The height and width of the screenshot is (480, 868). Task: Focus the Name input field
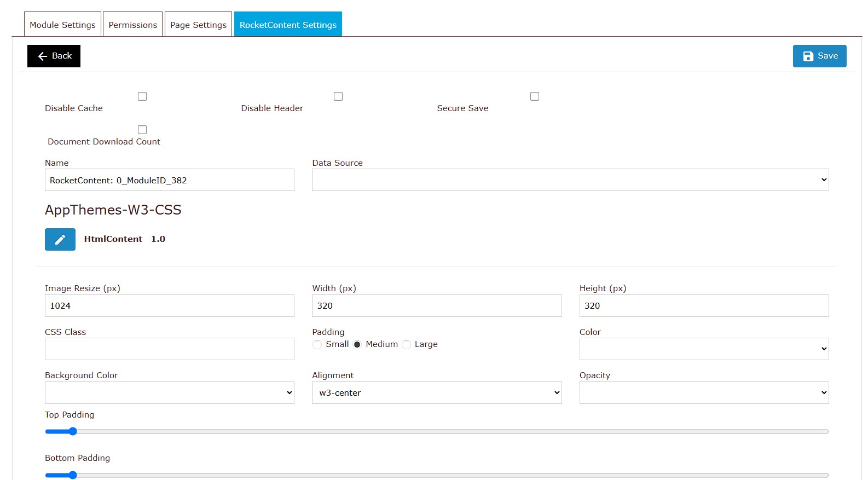(x=170, y=180)
